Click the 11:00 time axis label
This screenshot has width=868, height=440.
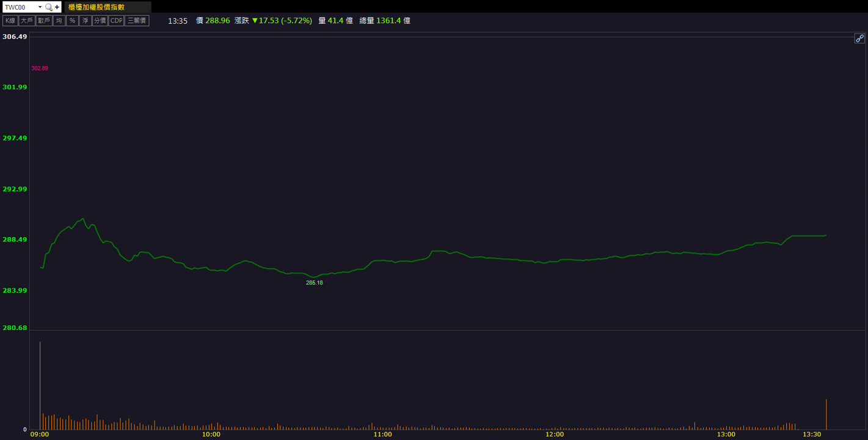(383, 435)
